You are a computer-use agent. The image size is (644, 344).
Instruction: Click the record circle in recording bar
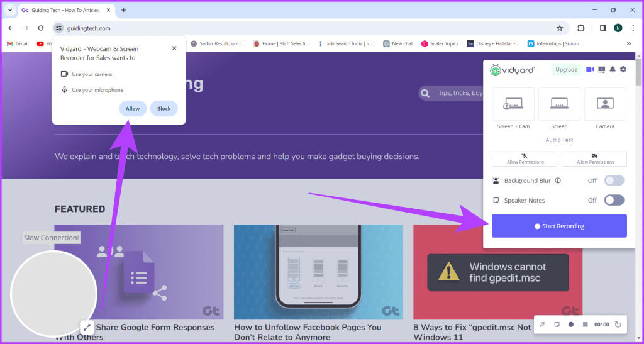[x=571, y=325]
